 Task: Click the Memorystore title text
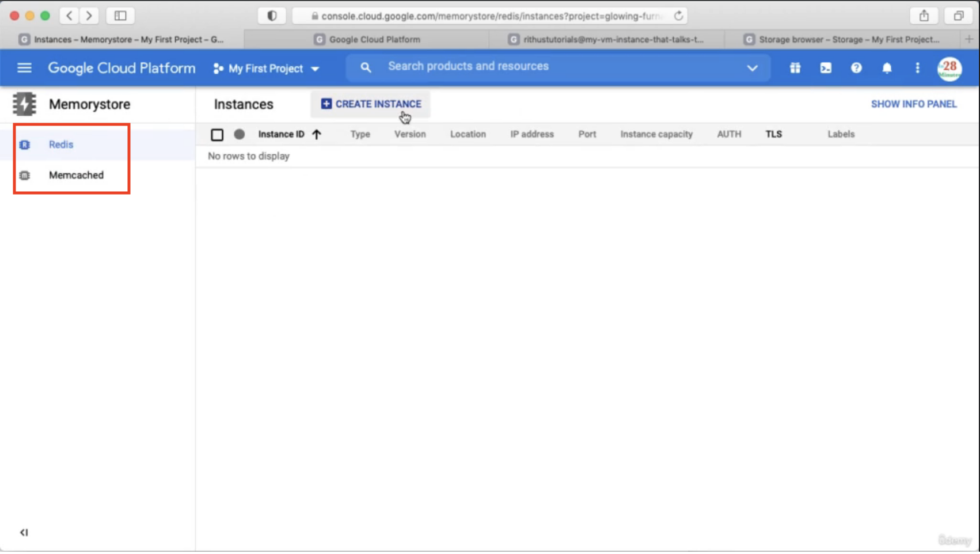89,104
